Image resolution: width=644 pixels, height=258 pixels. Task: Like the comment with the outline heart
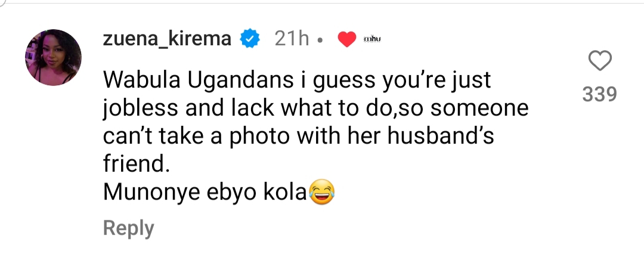click(x=600, y=61)
